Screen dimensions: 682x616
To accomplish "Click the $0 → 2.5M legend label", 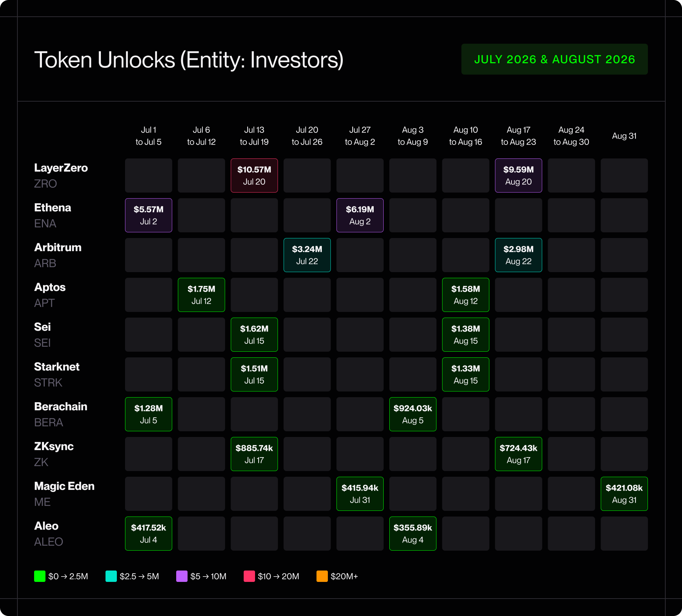I will [68, 576].
